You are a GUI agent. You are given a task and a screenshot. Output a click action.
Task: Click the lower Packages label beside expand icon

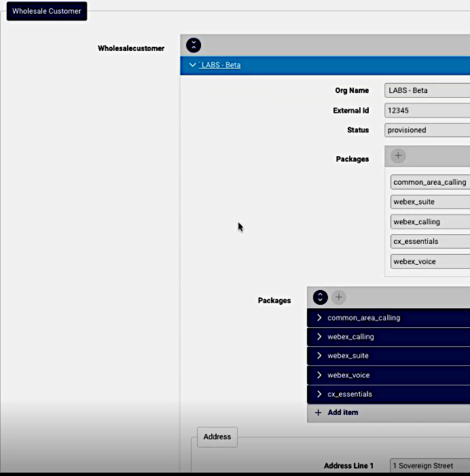[x=274, y=301]
